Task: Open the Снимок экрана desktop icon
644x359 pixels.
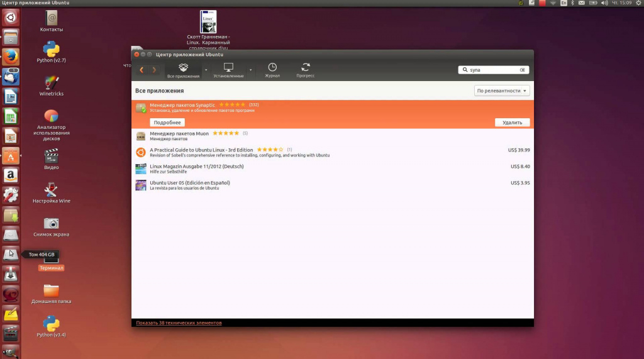Action: pyautogui.click(x=52, y=227)
